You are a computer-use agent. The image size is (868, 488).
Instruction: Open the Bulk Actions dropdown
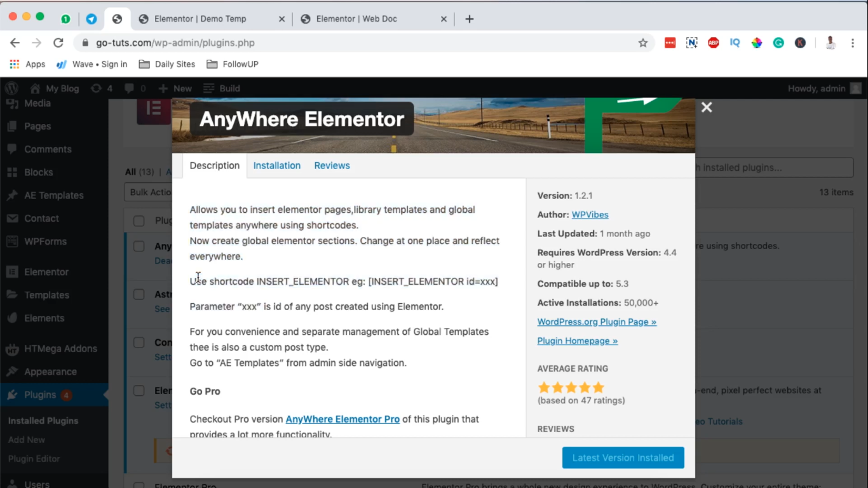tap(148, 192)
